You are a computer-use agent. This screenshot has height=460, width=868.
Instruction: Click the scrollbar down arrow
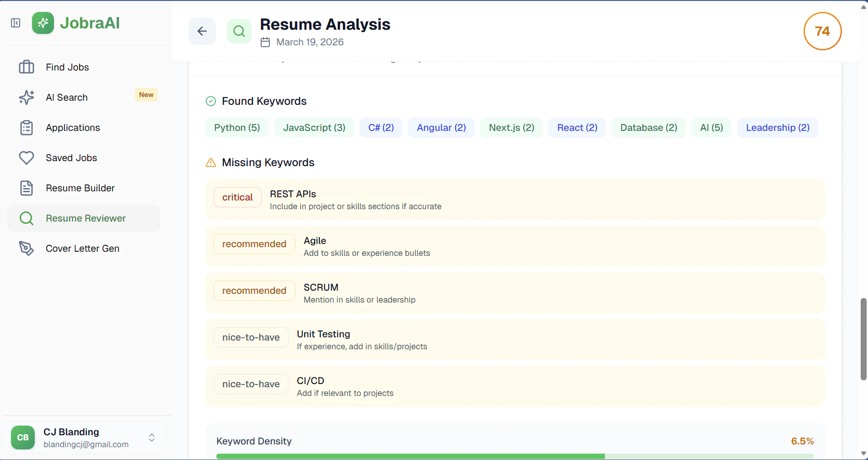[863, 453]
